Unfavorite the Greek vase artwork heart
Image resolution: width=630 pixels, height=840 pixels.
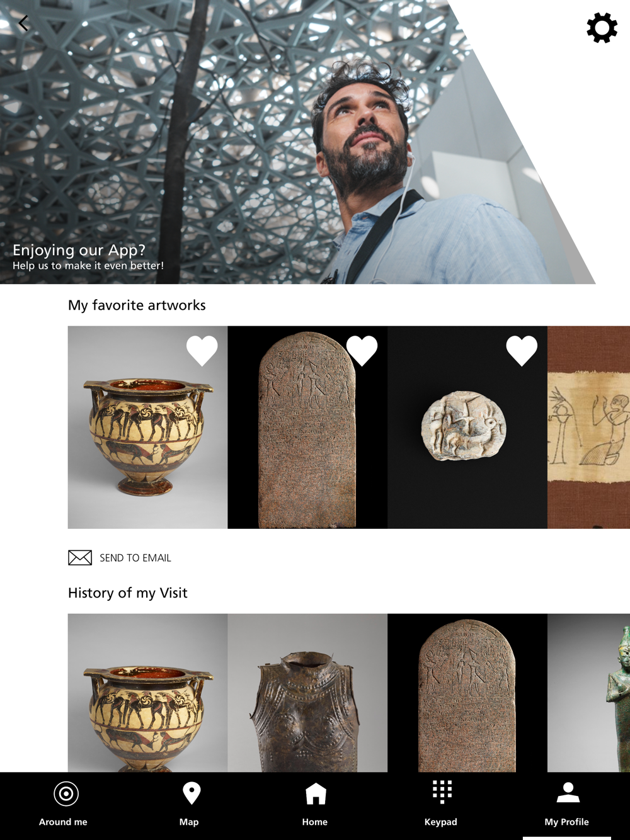coord(202,351)
